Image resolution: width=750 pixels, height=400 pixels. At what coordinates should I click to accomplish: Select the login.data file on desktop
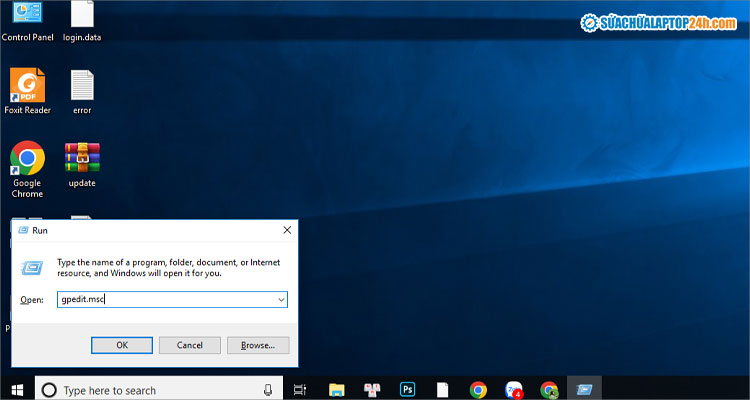[x=82, y=17]
